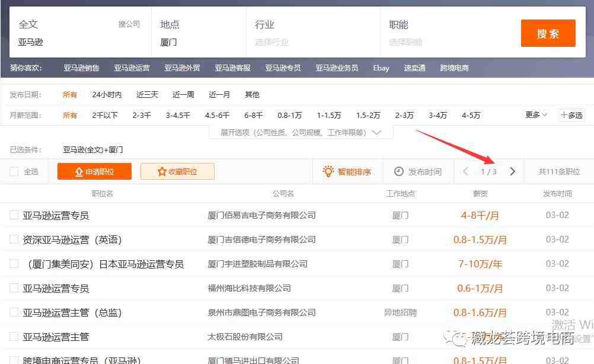
Task: Open company 太极石股份有限公司
Action: click(x=245, y=337)
